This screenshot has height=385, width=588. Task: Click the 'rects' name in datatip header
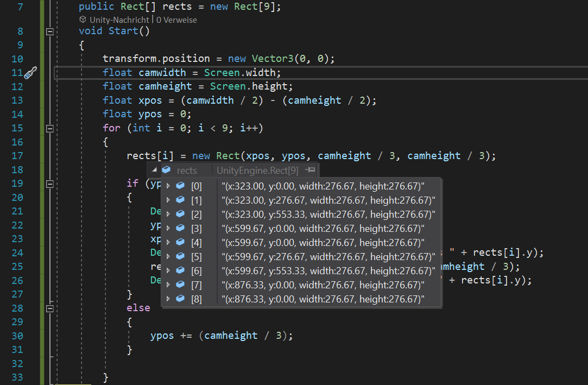[x=187, y=171]
